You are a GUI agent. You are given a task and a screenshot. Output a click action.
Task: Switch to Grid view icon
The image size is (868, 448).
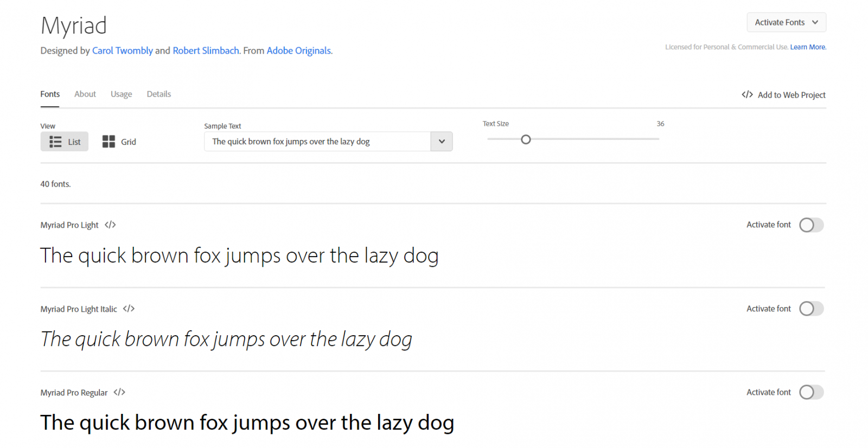pos(108,142)
